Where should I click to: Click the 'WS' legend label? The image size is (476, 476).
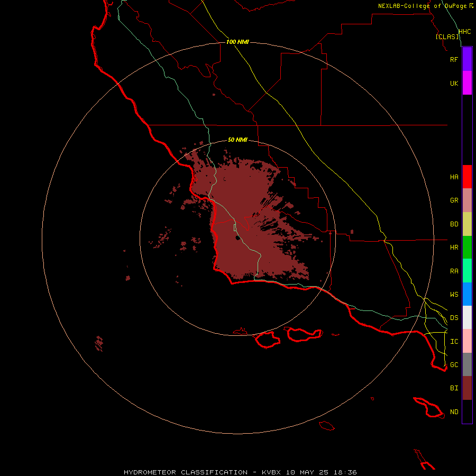454,295
